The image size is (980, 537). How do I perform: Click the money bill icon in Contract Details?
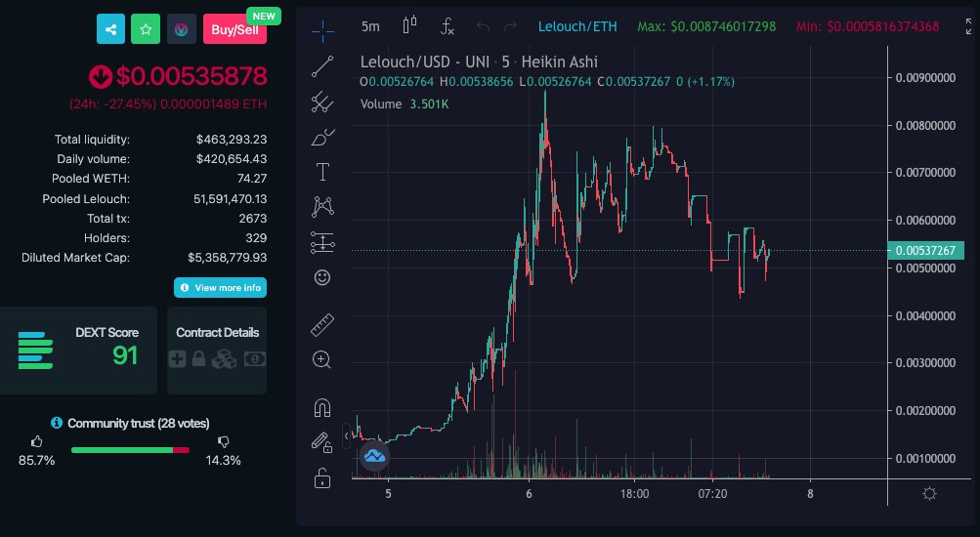tap(255, 359)
